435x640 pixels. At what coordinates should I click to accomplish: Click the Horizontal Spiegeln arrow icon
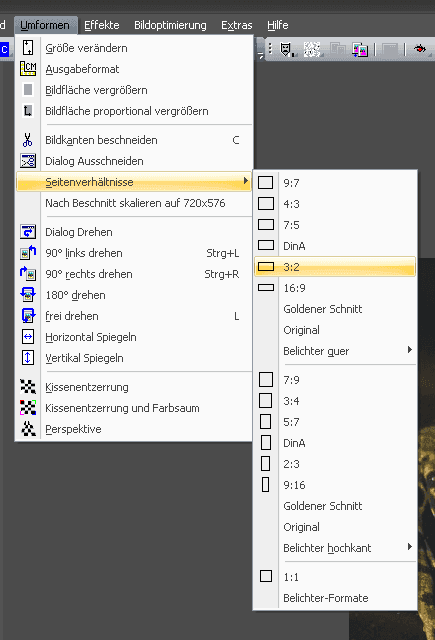28,337
